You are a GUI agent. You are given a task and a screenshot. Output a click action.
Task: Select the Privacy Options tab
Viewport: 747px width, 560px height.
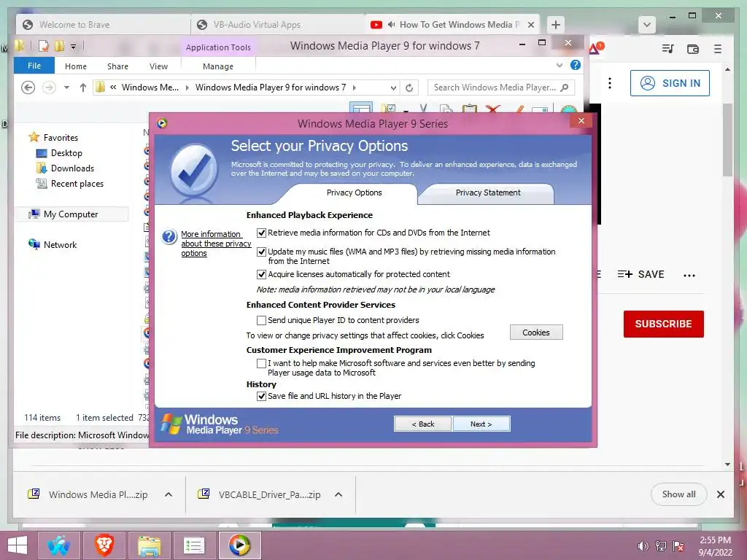coord(354,192)
